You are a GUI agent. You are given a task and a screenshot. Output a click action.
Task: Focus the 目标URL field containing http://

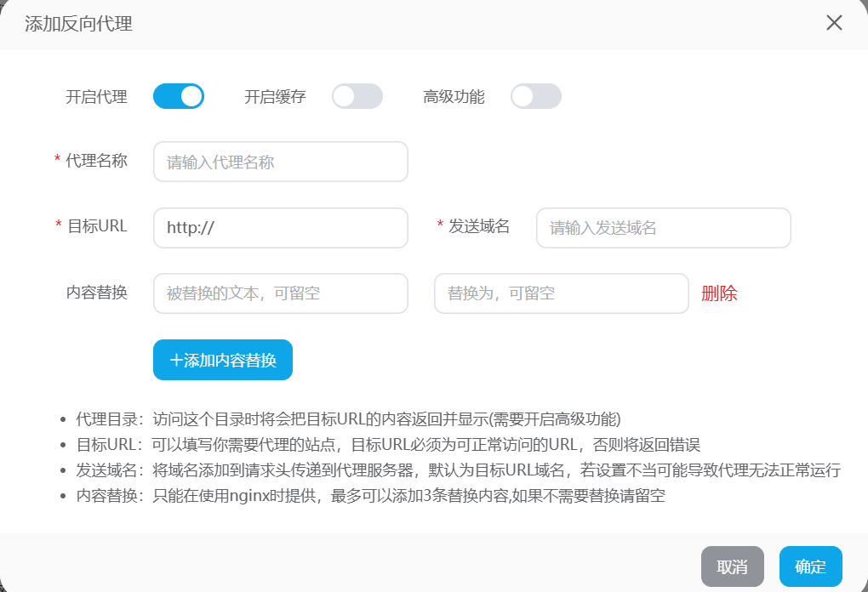[281, 228]
